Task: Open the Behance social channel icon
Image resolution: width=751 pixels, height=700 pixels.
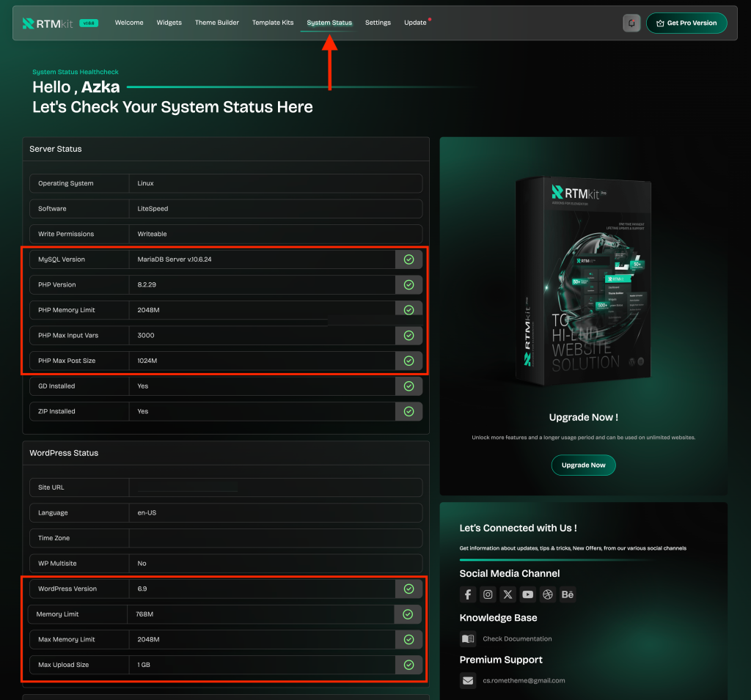Action: pyautogui.click(x=568, y=594)
